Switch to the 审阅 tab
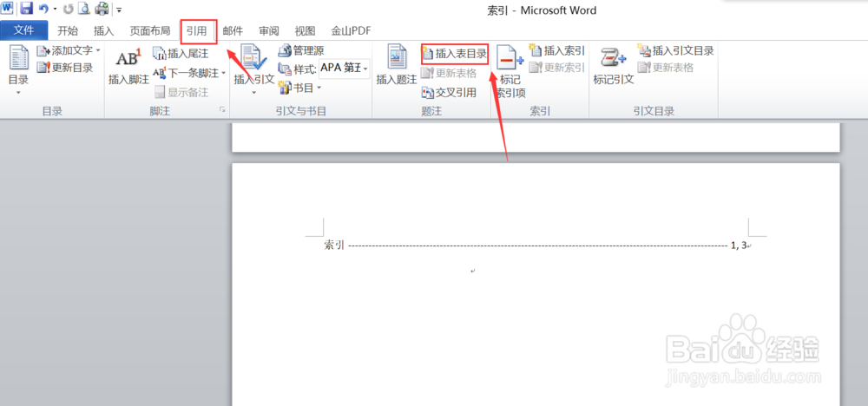868x406 pixels. pyautogui.click(x=269, y=30)
